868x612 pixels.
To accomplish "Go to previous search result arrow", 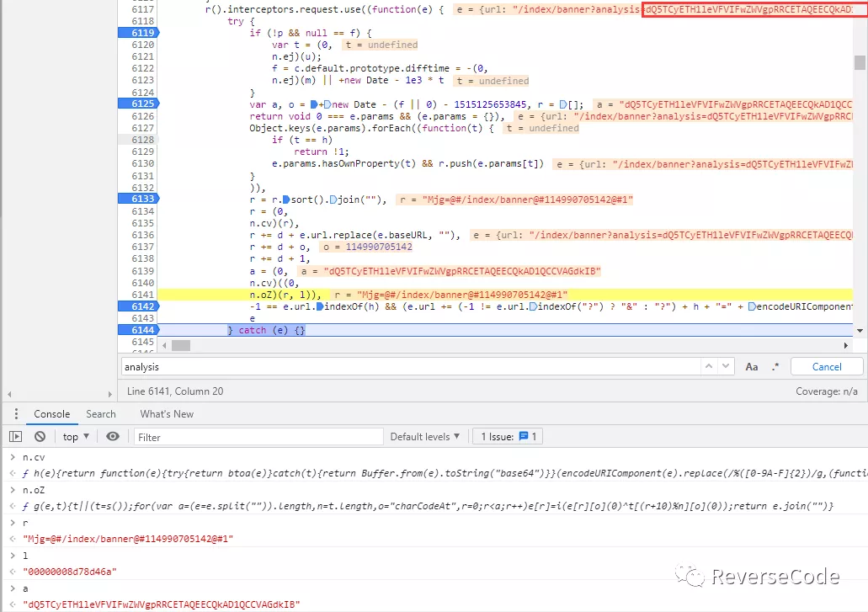I will 709,366.
